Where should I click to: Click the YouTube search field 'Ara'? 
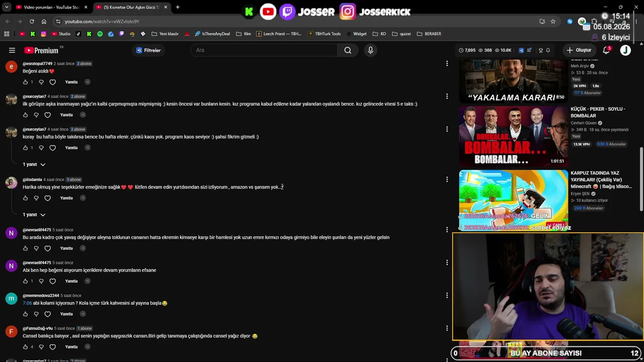point(264,50)
